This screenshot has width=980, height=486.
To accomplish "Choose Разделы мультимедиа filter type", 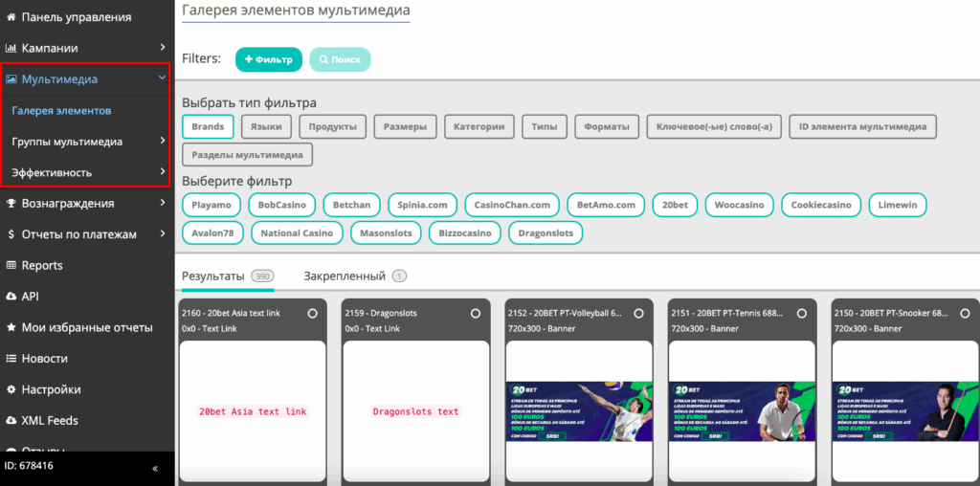I will click(248, 154).
